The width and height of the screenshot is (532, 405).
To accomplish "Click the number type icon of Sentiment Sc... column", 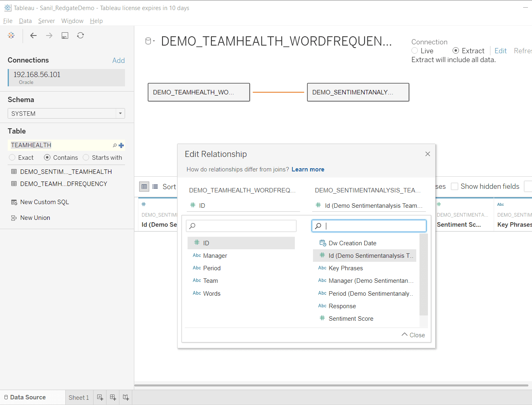I will pos(439,205).
